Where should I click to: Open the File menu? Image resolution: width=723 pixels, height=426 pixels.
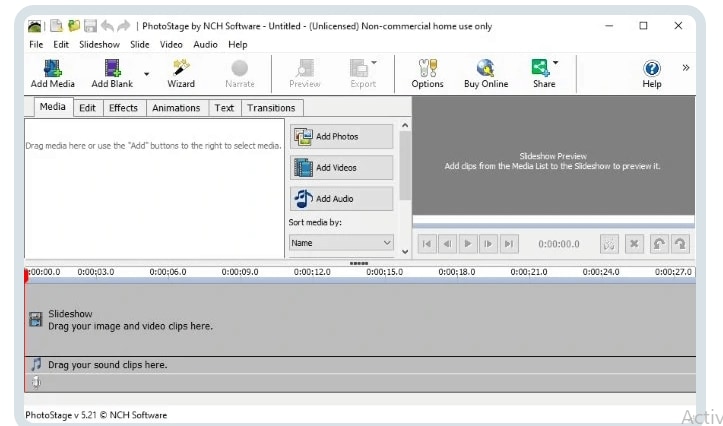click(x=36, y=45)
